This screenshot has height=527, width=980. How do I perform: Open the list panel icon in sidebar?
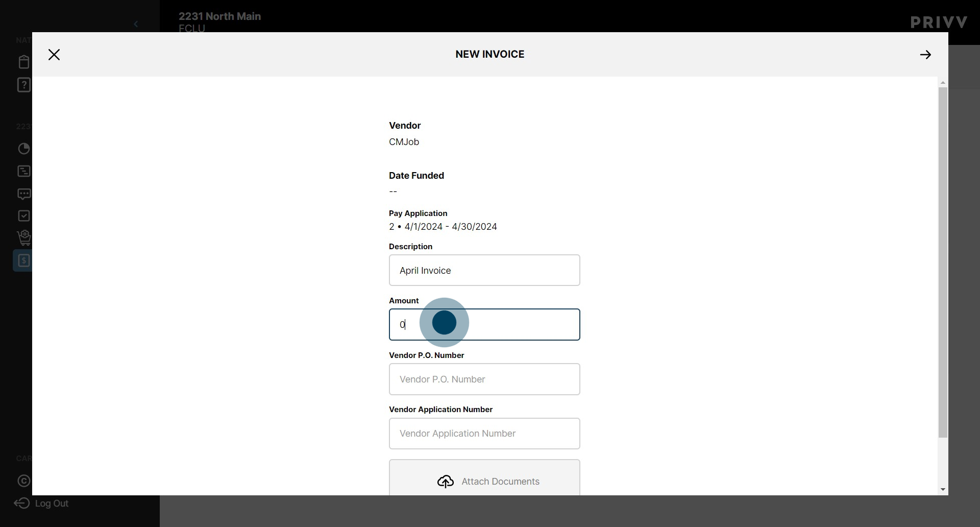click(24, 171)
